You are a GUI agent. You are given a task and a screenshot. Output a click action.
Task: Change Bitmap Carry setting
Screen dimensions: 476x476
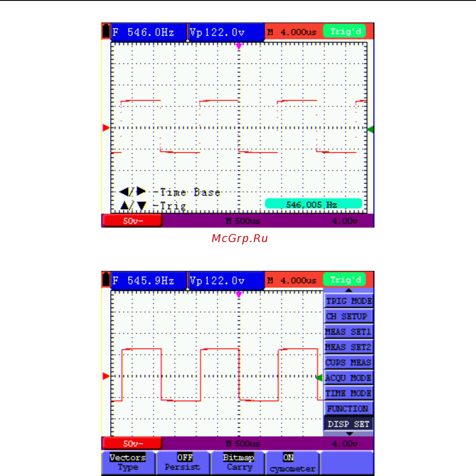[x=238, y=463]
